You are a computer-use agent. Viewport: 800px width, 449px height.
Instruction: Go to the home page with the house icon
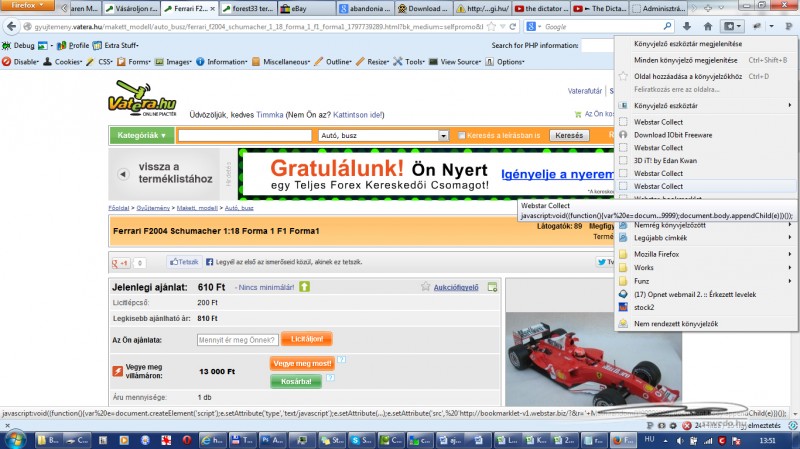(708, 27)
